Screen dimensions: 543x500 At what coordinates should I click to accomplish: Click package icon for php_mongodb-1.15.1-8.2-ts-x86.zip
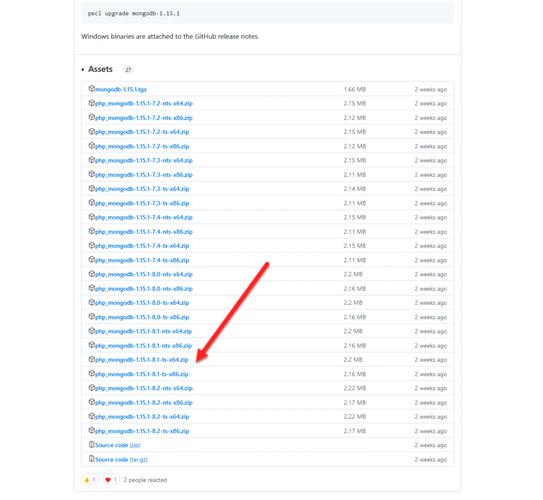(x=91, y=430)
